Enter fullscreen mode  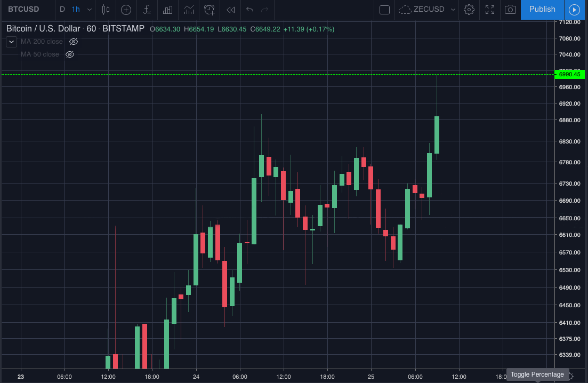tap(490, 10)
